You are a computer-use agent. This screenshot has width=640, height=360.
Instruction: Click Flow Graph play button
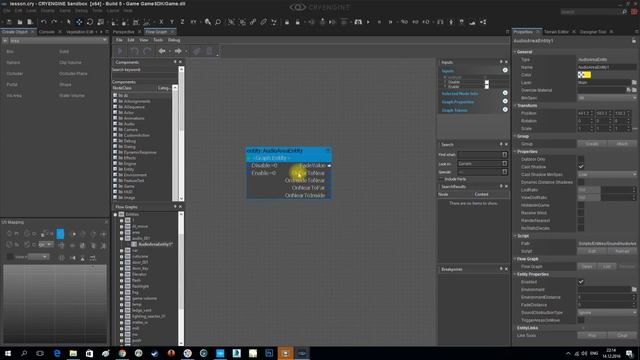(x=120, y=51)
